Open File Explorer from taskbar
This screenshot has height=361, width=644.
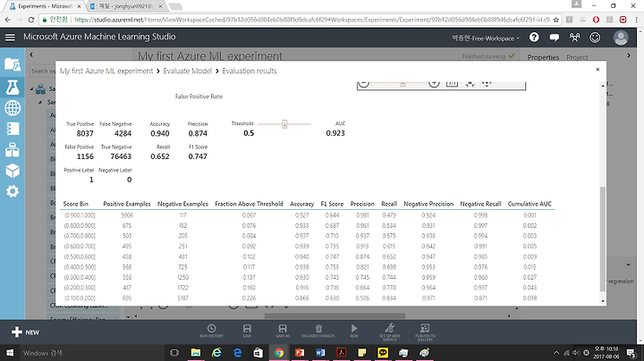point(196,353)
